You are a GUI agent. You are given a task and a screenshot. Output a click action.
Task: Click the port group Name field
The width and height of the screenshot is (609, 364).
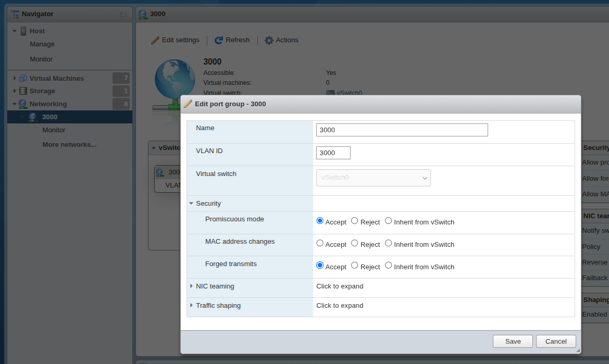pyautogui.click(x=402, y=130)
